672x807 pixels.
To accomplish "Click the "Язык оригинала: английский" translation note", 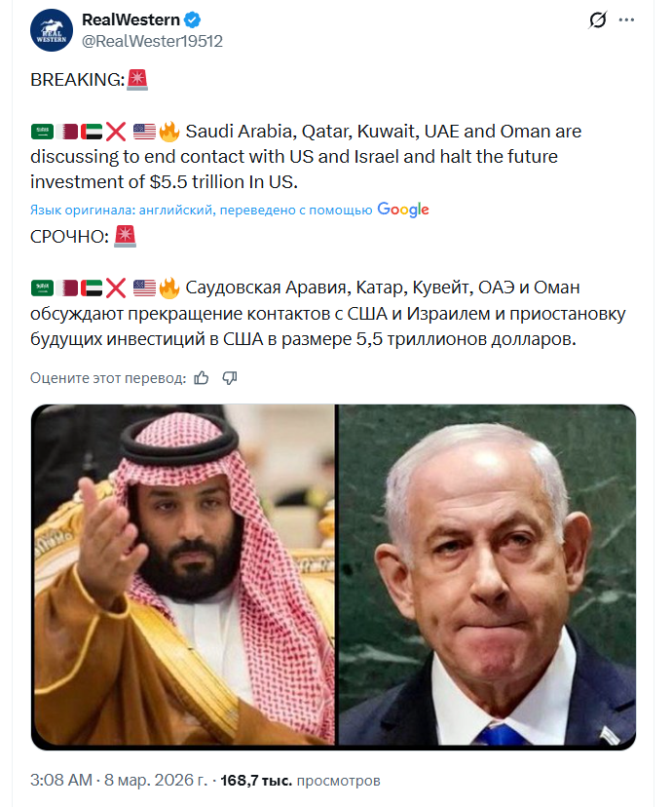I will (x=201, y=210).
